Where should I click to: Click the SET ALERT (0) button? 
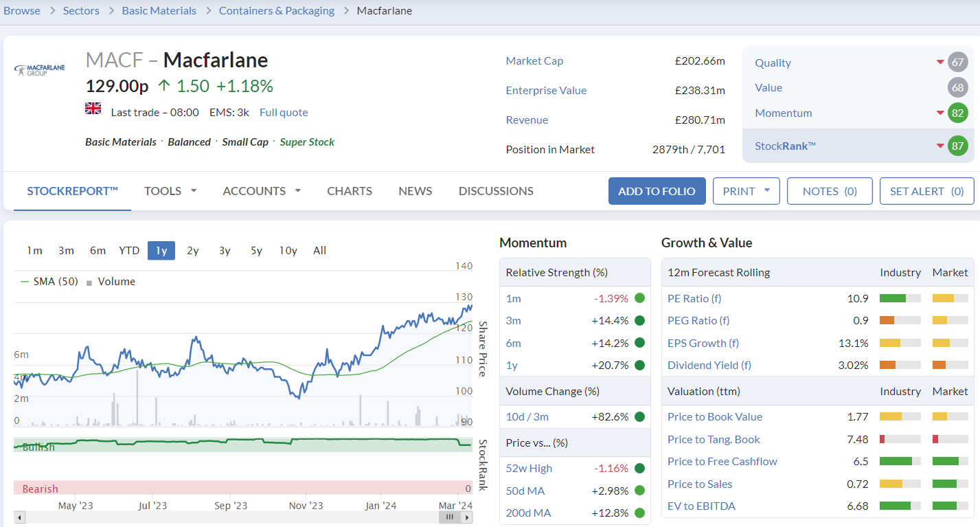[x=927, y=191]
